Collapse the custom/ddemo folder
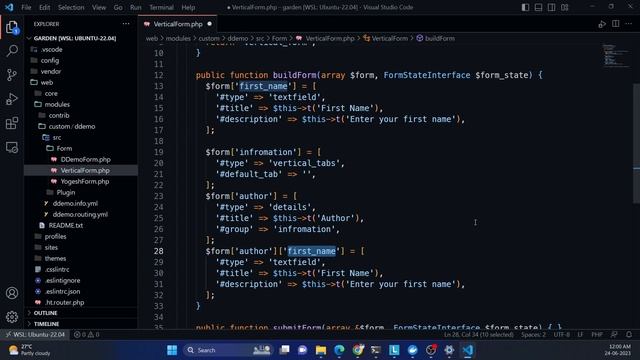The height and width of the screenshot is (360, 640). (x=71, y=127)
